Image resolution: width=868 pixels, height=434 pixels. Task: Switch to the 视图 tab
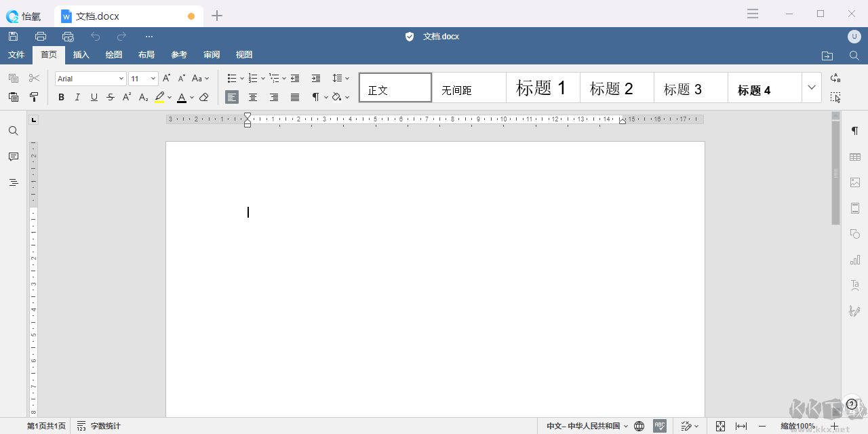tap(244, 55)
